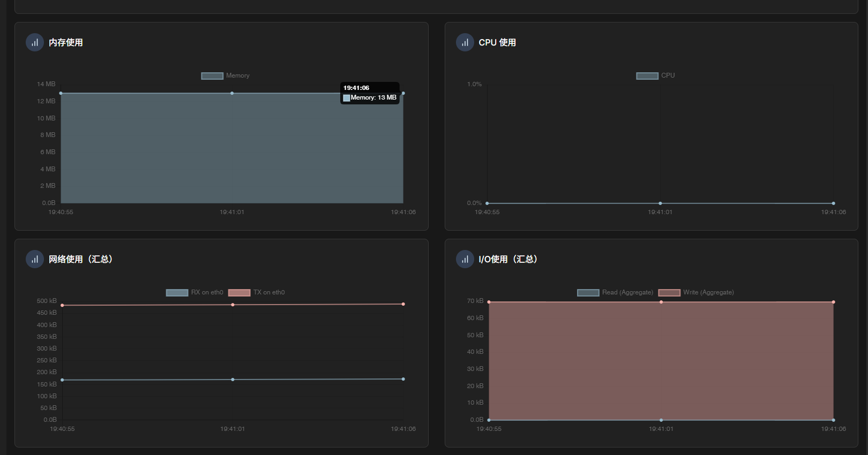Hide the RX on eth0 series
This screenshot has width=868, height=455.
(194, 292)
